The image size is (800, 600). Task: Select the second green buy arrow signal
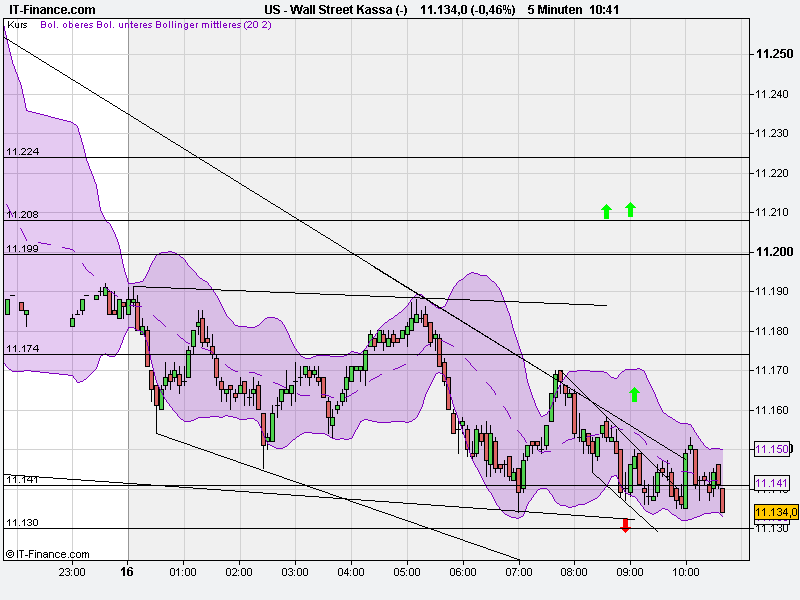pos(631,209)
